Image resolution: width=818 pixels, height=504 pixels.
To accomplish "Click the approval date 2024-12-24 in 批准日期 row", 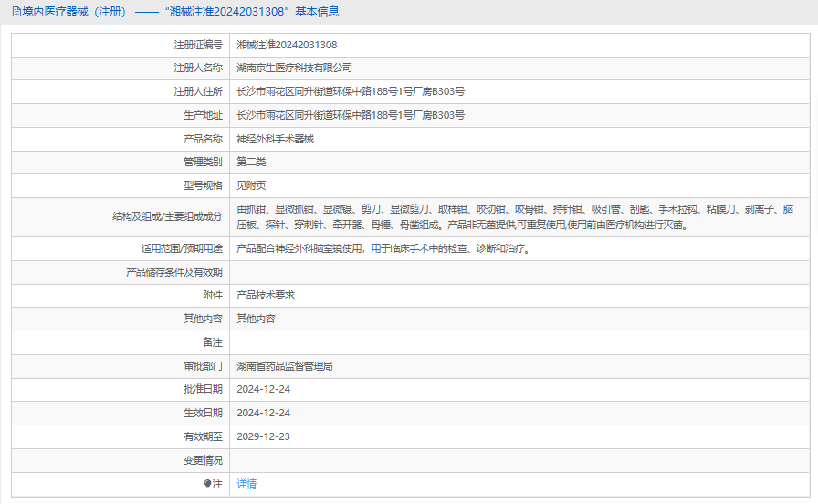I will tap(264, 389).
